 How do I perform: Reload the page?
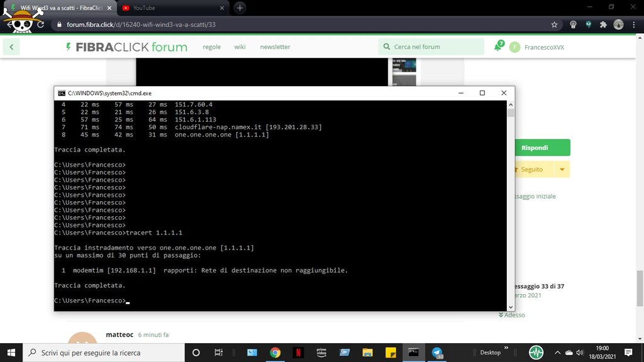(x=40, y=25)
